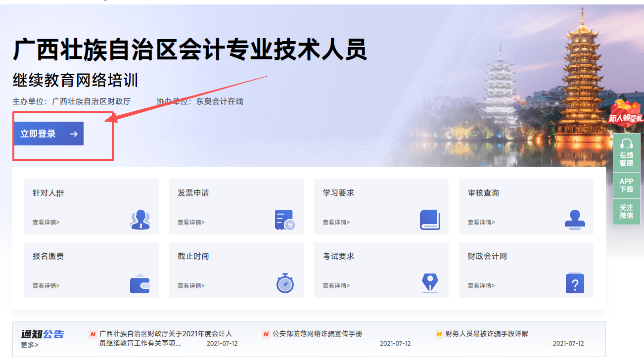This screenshot has width=644, height=364.
Task: Open APP下载 in the side panel
Action: click(626, 185)
